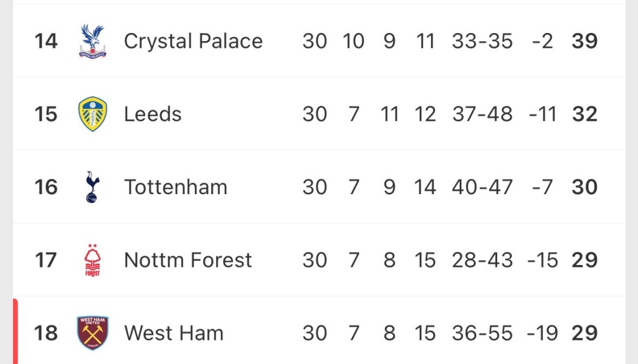Click Leeds' 32 points total

click(x=584, y=114)
